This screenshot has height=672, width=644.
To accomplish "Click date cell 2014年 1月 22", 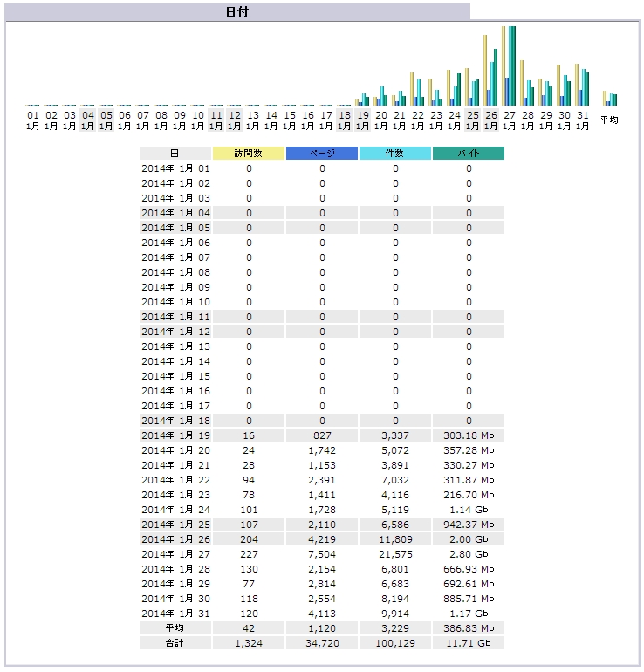I will 175,480.
